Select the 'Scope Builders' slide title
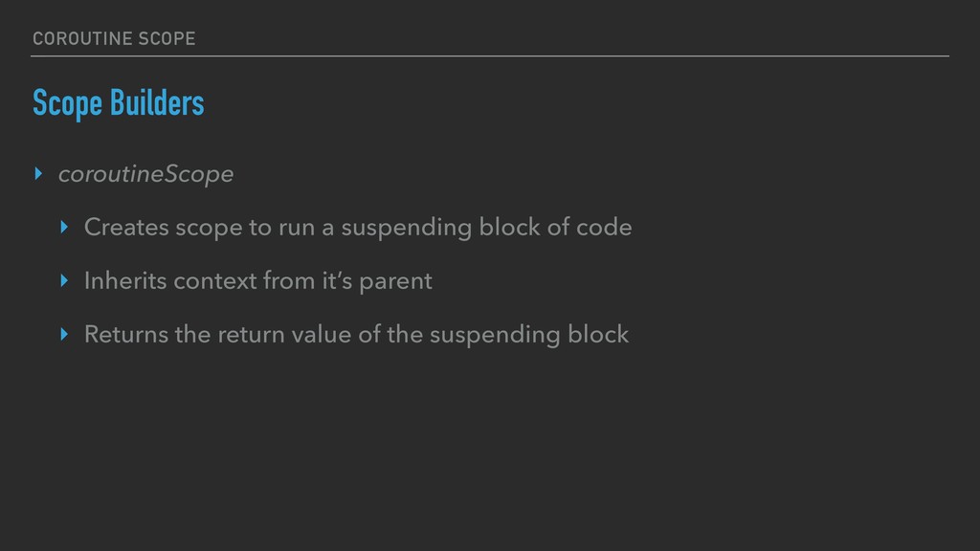Viewport: 980px width, 551px height. tap(118, 103)
